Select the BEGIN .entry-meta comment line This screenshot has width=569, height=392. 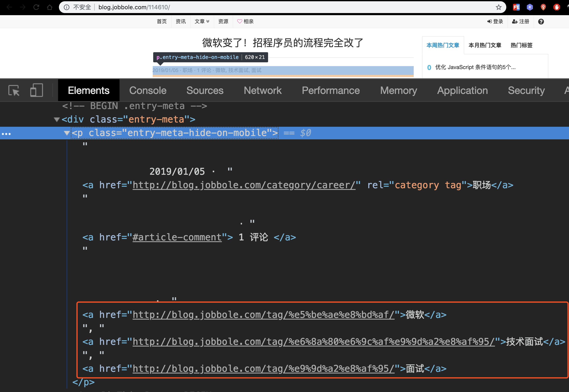tap(134, 106)
